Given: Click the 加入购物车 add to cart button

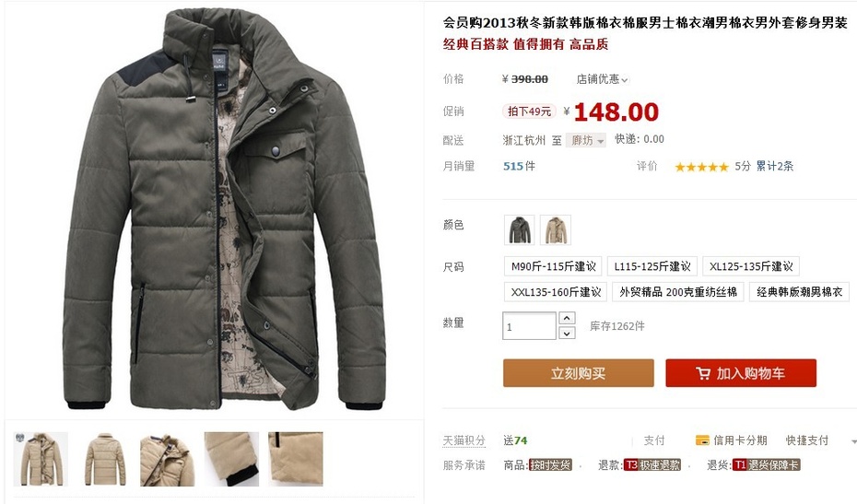Looking at the screenshot, I should (x=741, y=373).
